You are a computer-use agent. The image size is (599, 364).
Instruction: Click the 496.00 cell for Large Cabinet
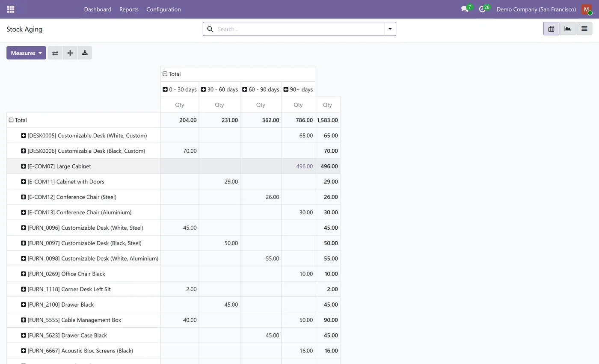298,166
